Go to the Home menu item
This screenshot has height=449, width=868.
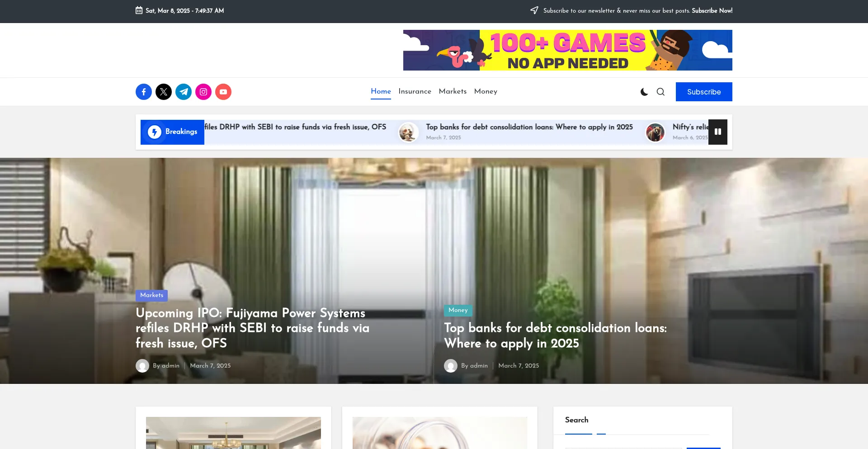[x=381, y=91]
